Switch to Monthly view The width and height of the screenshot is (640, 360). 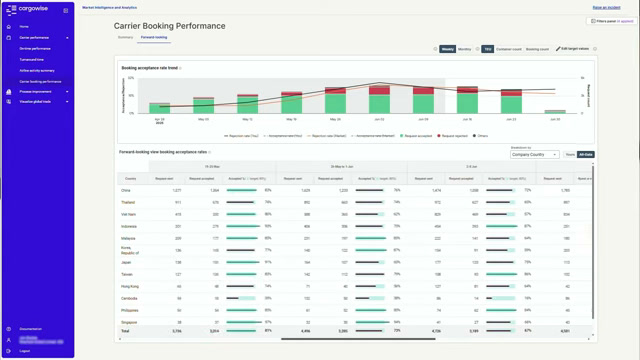pos(464,49)
